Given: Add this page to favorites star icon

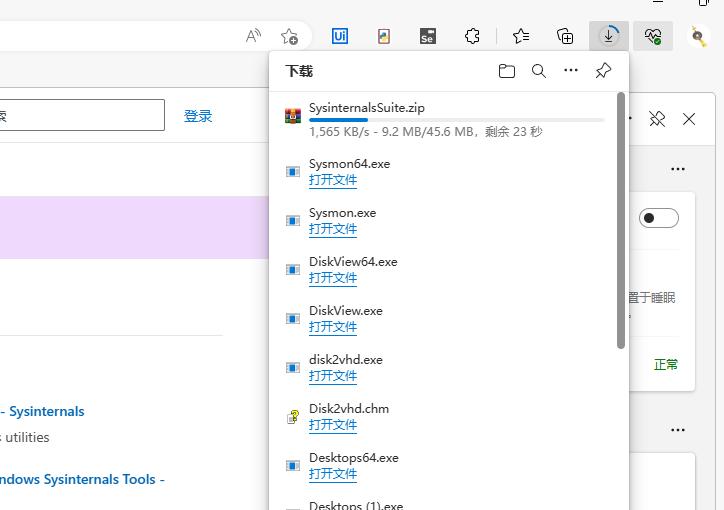Looking at the screenshot, I should [x=290, y=36].
